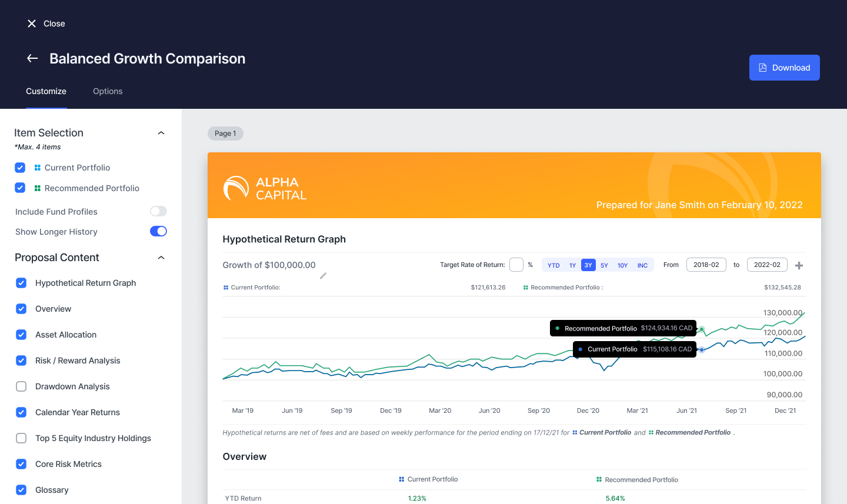Collapse the Item Selection section

tap(161, 133)
